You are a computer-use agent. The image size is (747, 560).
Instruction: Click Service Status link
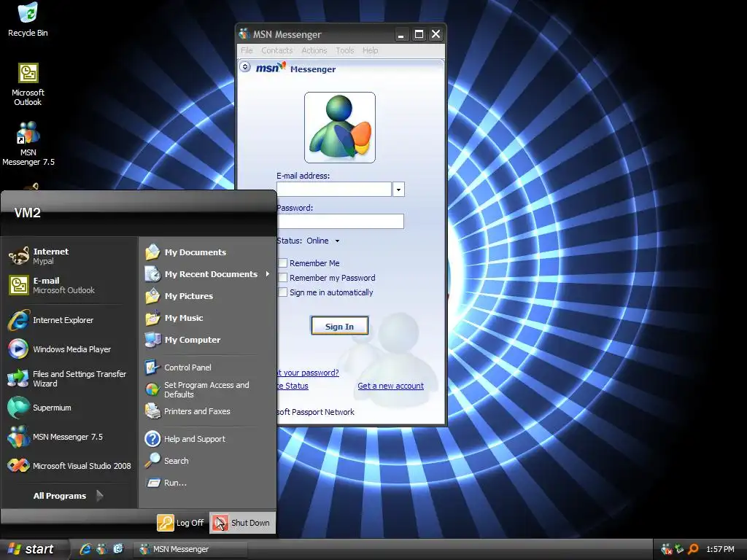click(x=293, y=386)
